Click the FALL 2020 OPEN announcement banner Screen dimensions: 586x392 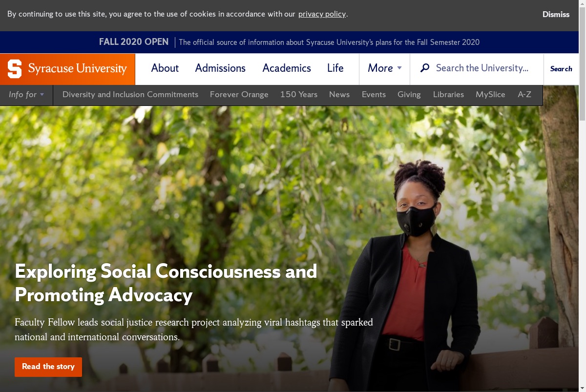coord(289,42)
